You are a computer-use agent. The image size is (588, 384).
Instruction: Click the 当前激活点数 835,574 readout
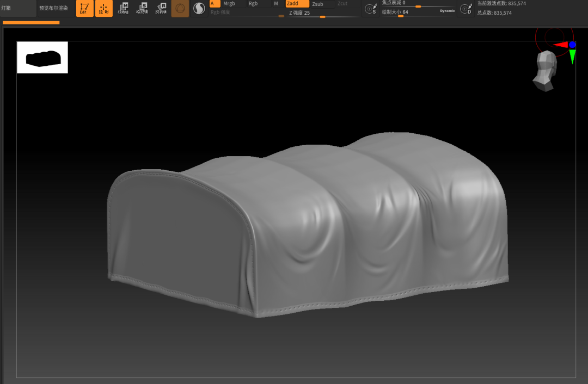tap(501, 3)
